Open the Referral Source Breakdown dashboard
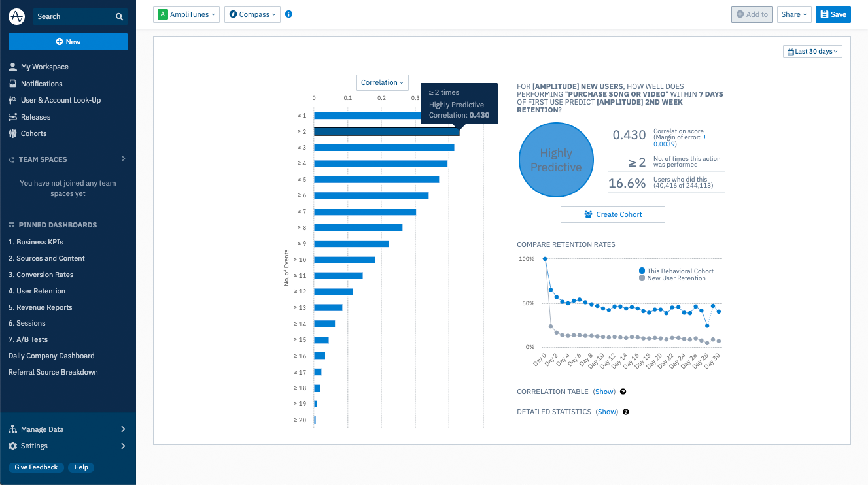The width and height of the screenshot is (868, 485). coord(53,372)
